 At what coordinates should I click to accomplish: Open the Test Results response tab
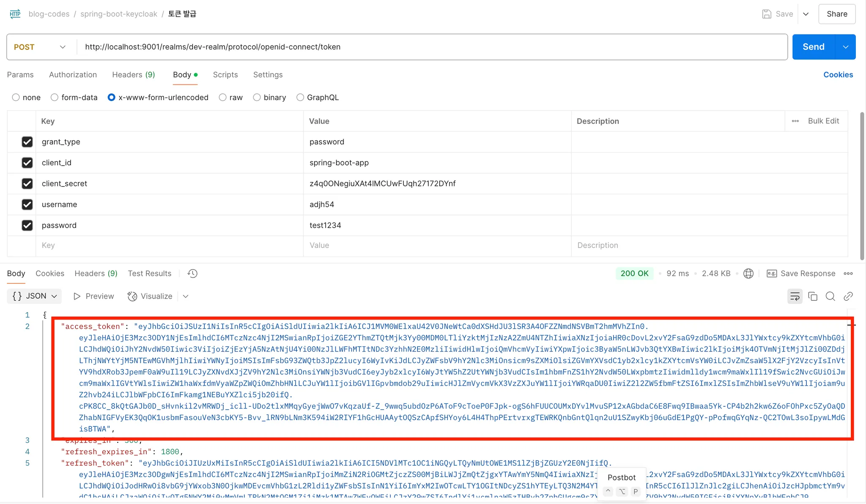pos(149,273)
